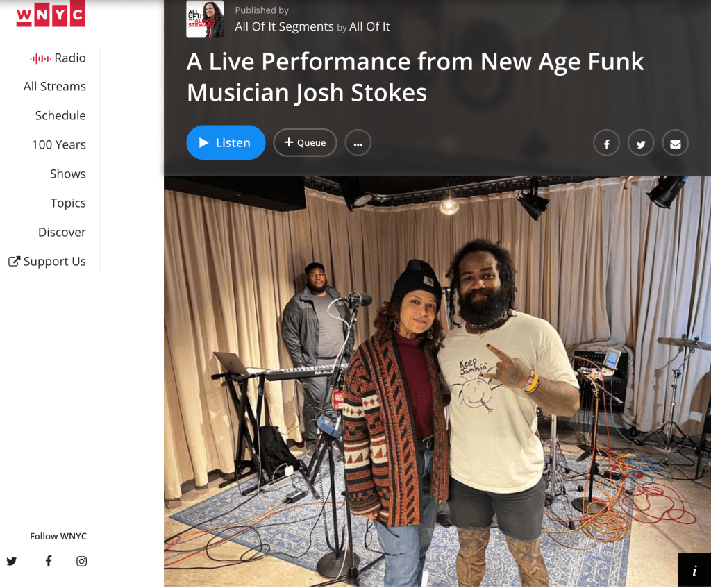Screen dimensions: 711x588
Task: Share episode on Facebook
Action: coord(606,143)
